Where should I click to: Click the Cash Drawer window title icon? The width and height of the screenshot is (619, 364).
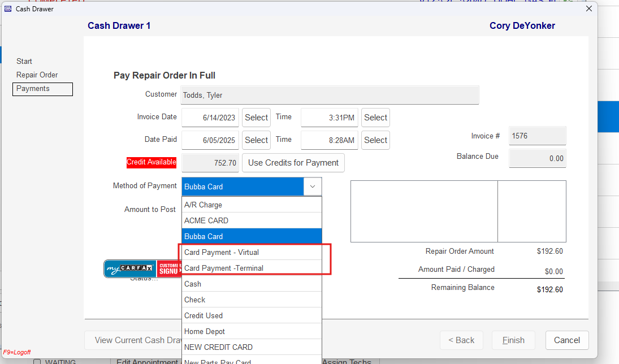[x=8, y=8]
